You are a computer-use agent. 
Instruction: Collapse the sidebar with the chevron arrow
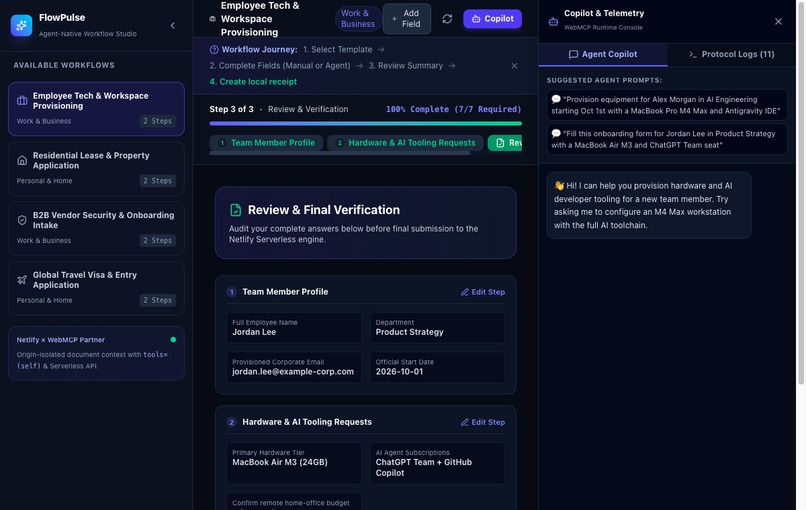[173, 25]
